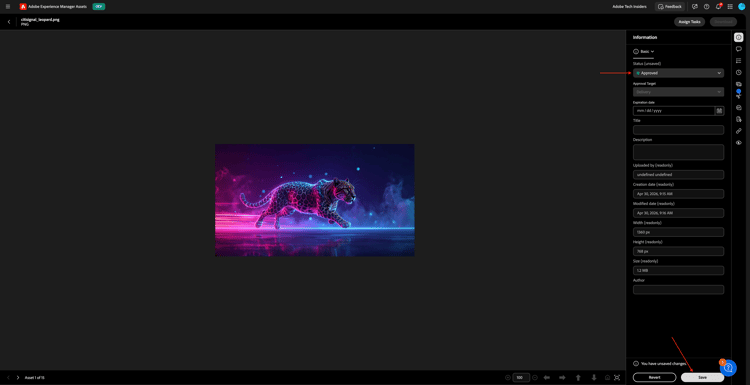Open the AI assistant chat icon in header
Image resolution: width=750 pixels, height=385 pixels.
coord(695,7)
